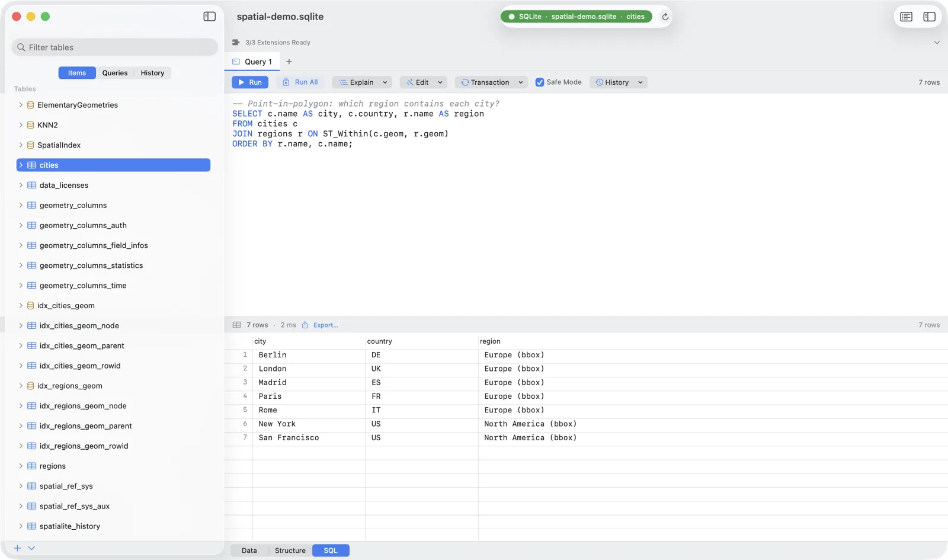The image size is (948, 560).
Task: Click the results grid icon
Action: tap(237, 325)
